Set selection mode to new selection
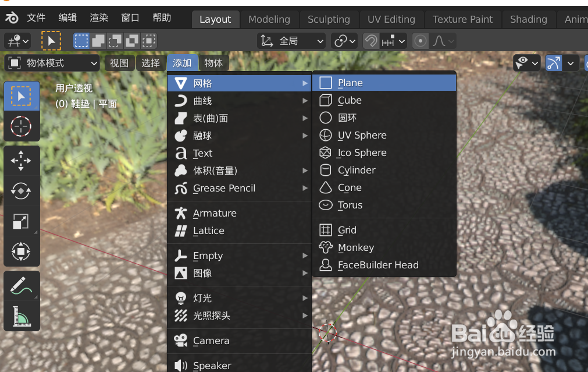Image resolution: width=588 pixels, height=372 pixels. pos(81,41)
